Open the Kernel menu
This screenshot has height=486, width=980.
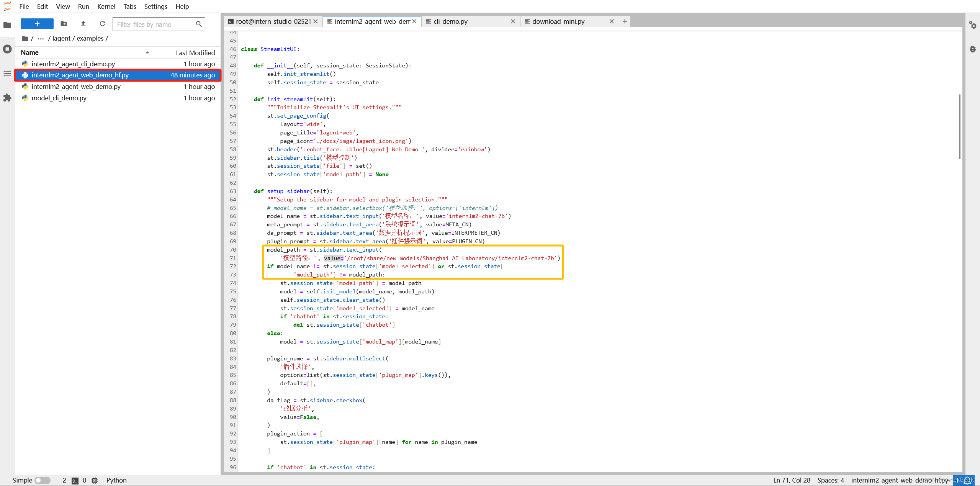point(106,7)
